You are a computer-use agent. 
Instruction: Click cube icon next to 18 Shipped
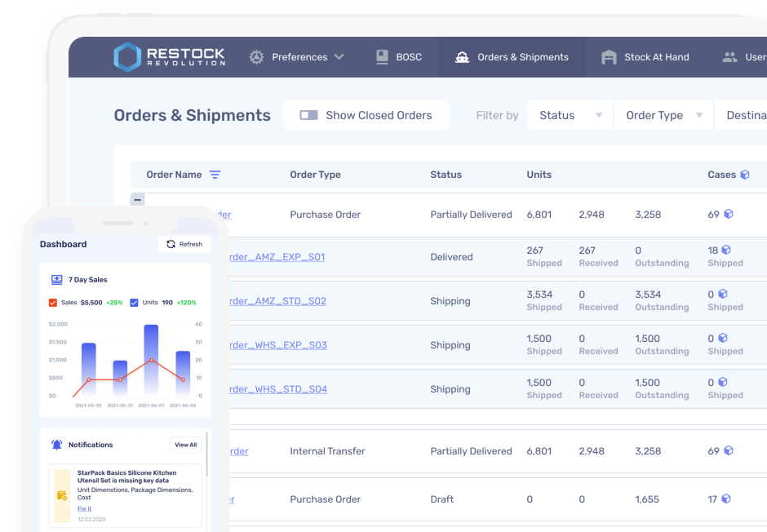(x=726, y=250)
